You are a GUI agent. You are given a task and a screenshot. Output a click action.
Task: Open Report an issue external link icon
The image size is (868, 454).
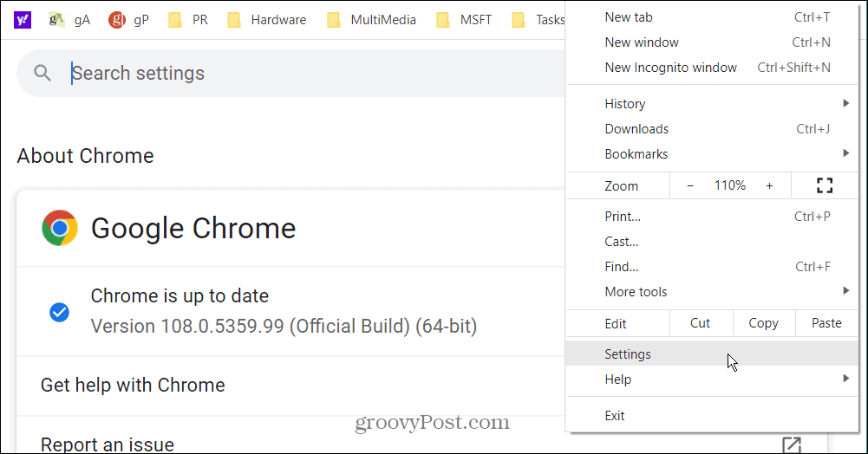click(792, 444)
